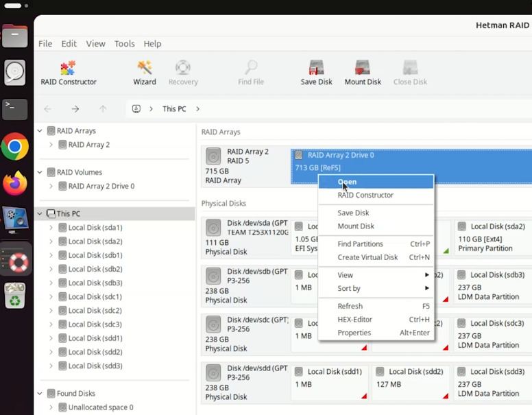532x415 pixels.
Task: Open the media monitor app in dock
Action: (x=15, y=220)
